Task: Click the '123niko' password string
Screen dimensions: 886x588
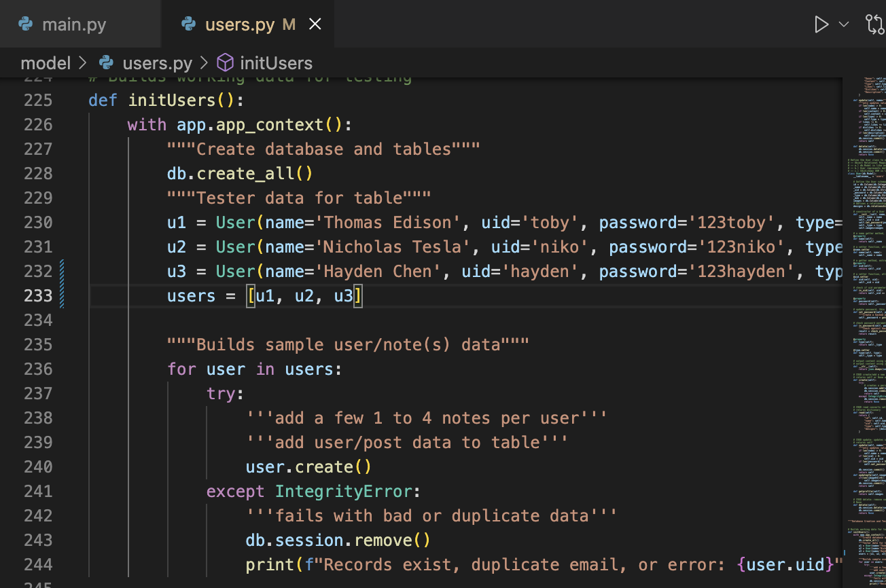Action: (743, 247)
